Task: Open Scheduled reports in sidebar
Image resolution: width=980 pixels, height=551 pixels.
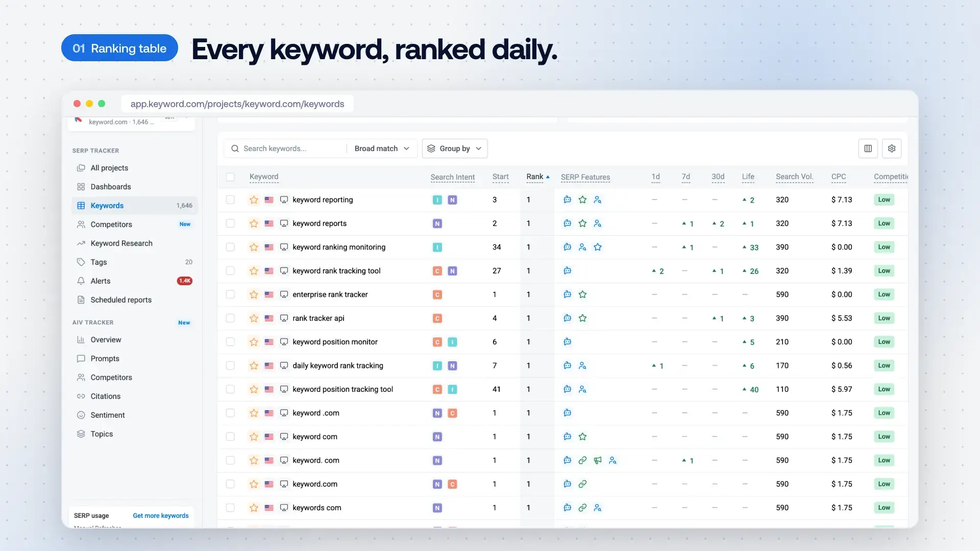Action: coord(134,300)
